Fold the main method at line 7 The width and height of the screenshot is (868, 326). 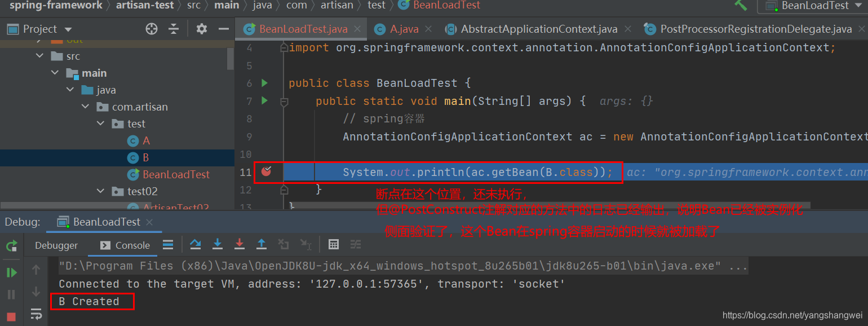pyautogui.click(x=284, y=102)
